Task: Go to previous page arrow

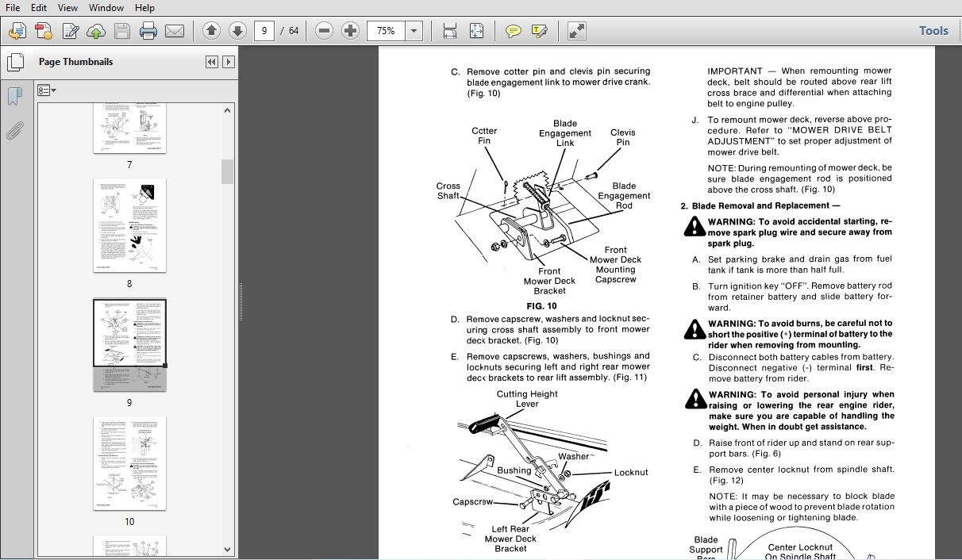Action: point(211,31)
